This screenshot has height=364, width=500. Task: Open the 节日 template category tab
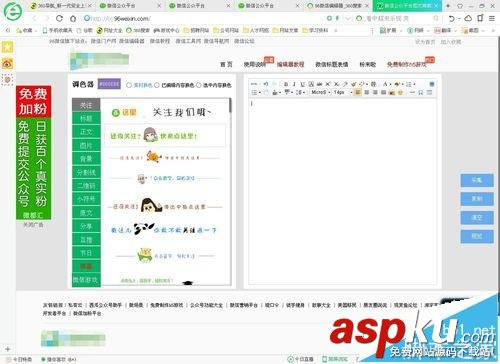[x=86, y=253]
